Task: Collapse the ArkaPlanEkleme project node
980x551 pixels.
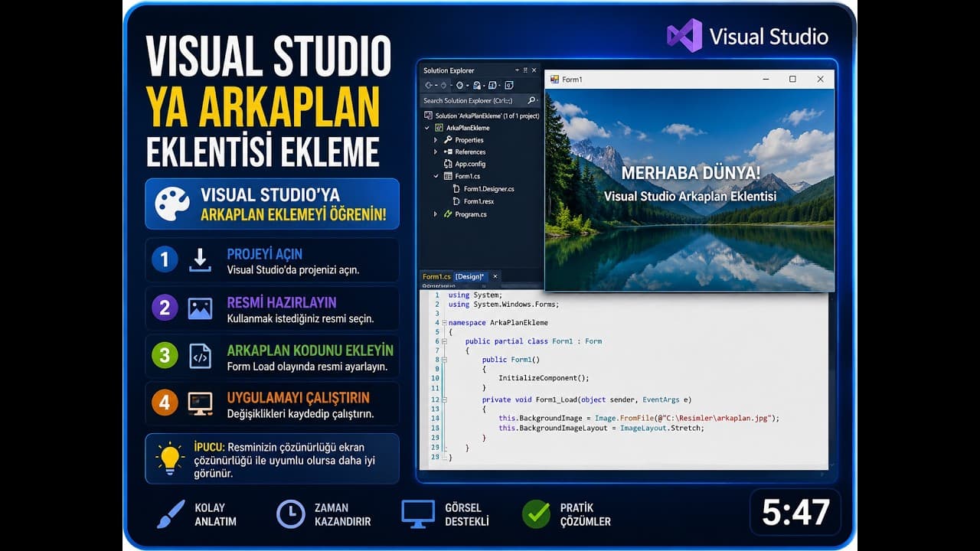Action: coord(427,128)
